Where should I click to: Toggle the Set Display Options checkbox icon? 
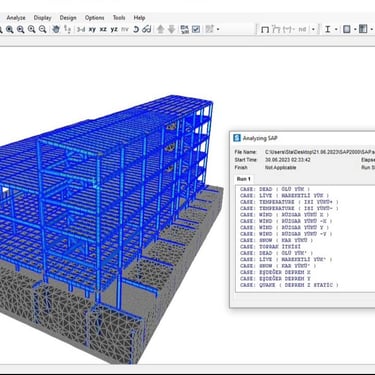click(196, 29)
